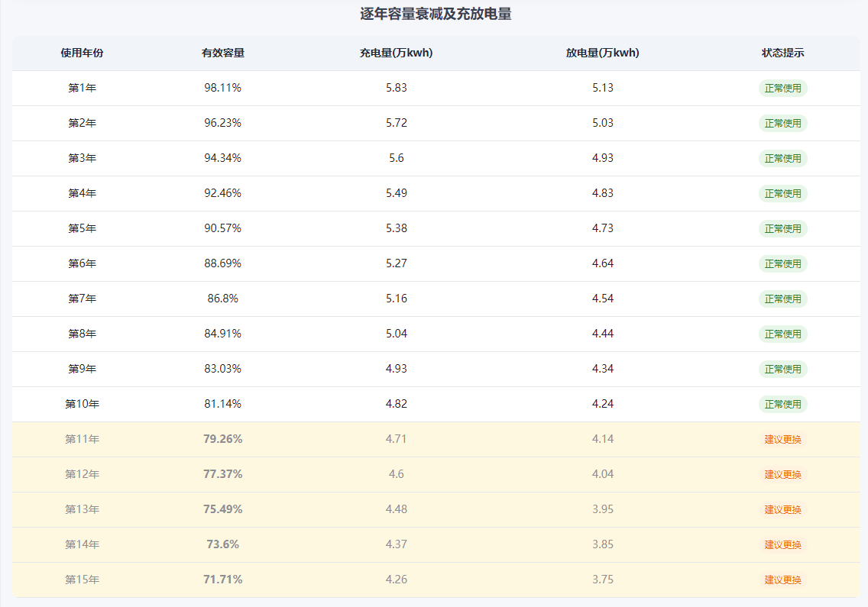Click the 使用年份 column header
868x607 pixels.
(x=82, y=53)
